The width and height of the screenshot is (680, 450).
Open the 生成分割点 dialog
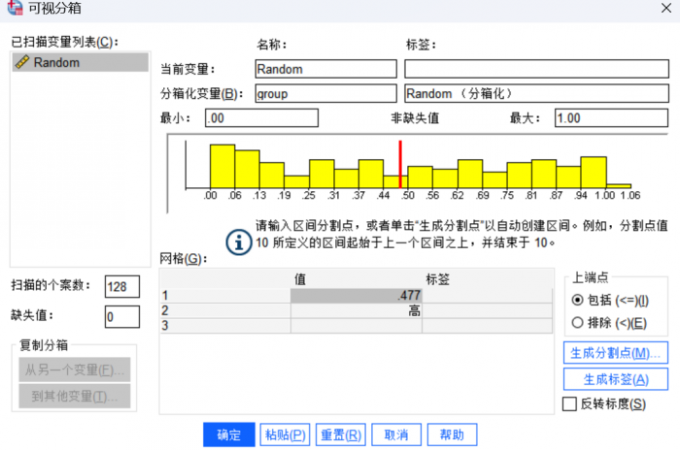coord(615,353)
